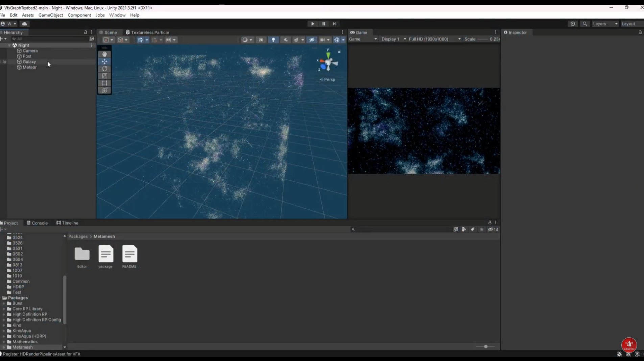Select the Galaxy object in the Hierarchy
Viewport: 644px width, 361px height.
pos(29,62)
